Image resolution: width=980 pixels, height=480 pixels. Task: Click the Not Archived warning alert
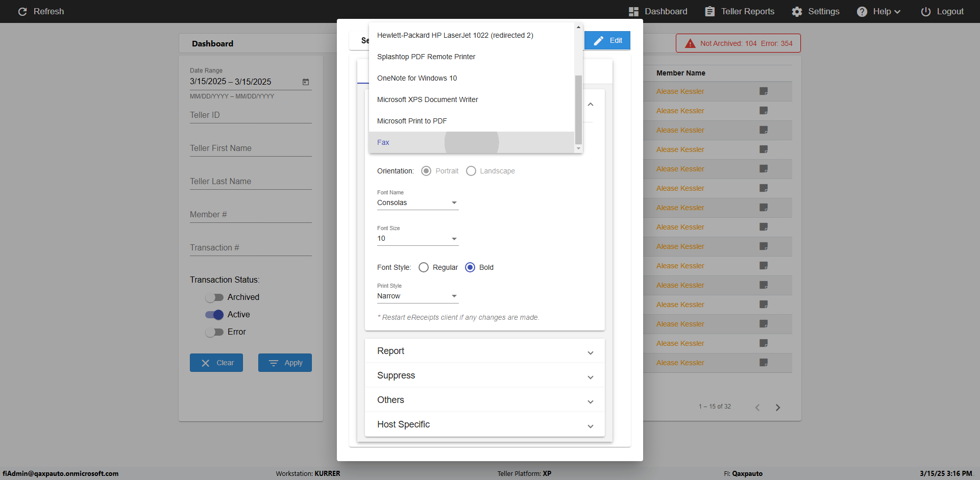tap(738, 43)
